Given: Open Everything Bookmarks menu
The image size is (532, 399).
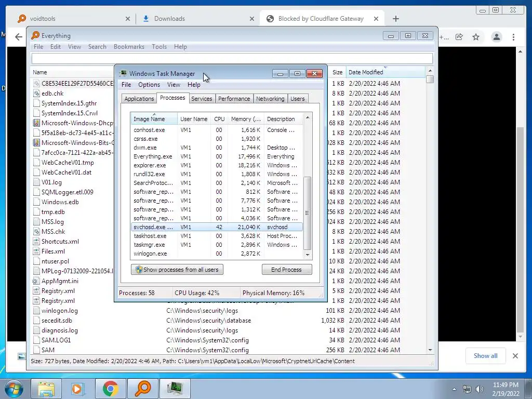Looking at the screenshot, I should [x=129, y=46].
